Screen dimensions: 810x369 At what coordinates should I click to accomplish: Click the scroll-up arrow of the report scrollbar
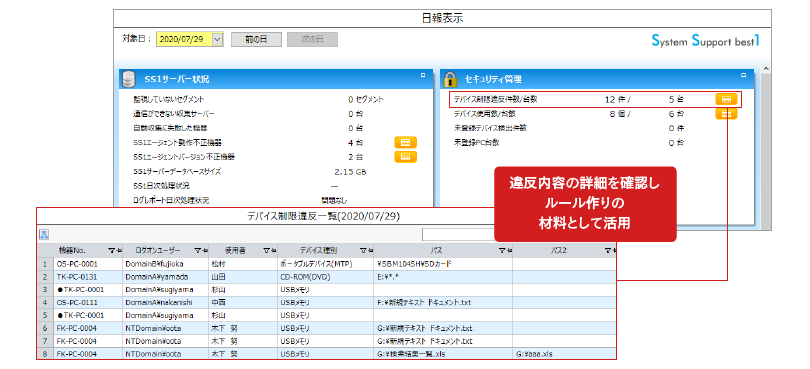coord(766,69)
